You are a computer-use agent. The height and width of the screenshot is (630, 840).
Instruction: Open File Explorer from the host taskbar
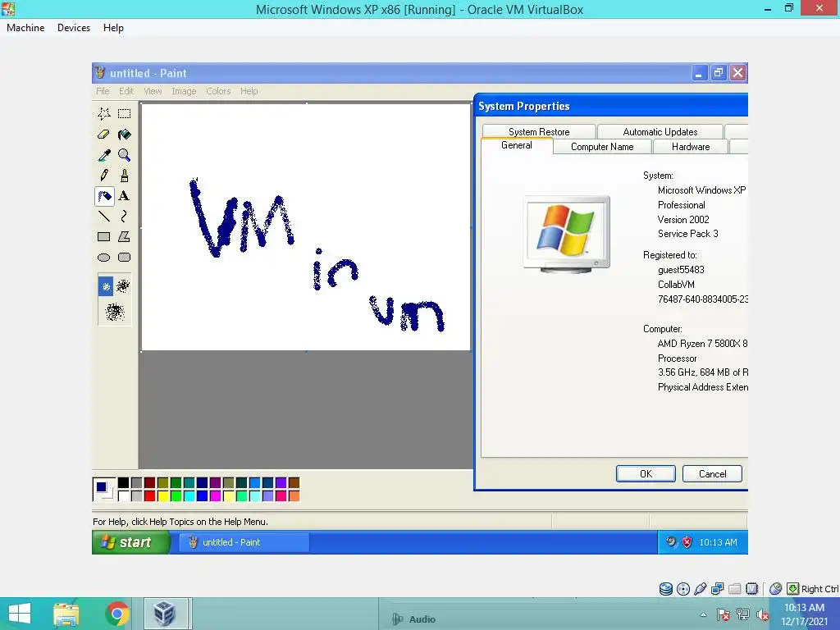point(66,614)
